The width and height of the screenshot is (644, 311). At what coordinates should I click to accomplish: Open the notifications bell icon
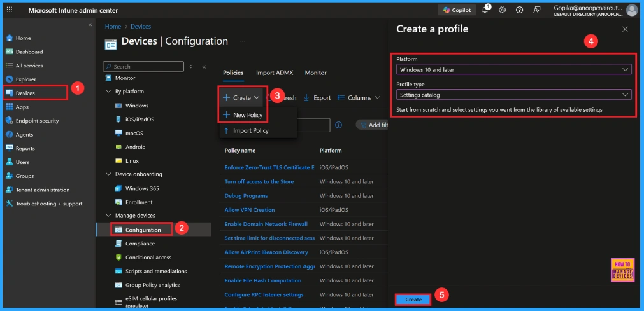click(485, 10)
